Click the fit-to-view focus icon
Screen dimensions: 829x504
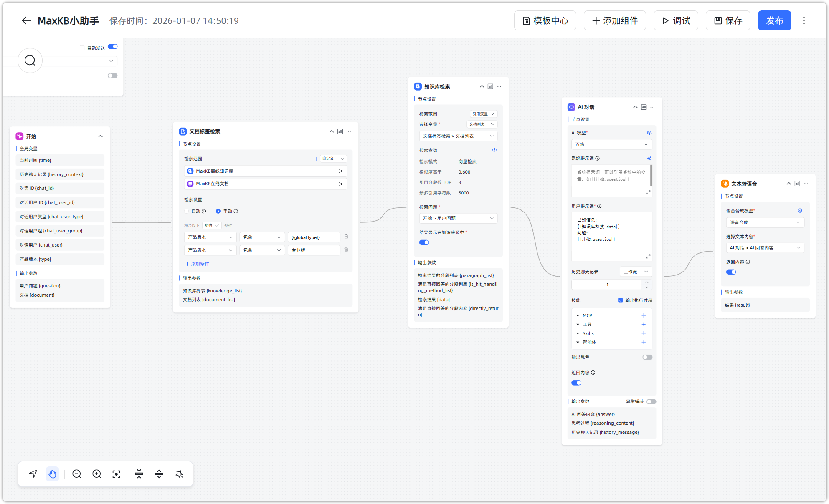pos(116,474)
